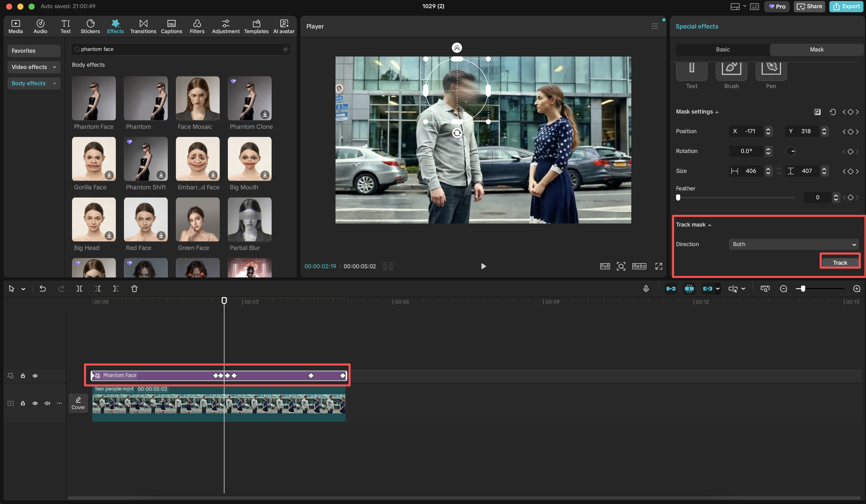Click the zoom out timeline icon

pyautogui.click(x=783, y=289)
